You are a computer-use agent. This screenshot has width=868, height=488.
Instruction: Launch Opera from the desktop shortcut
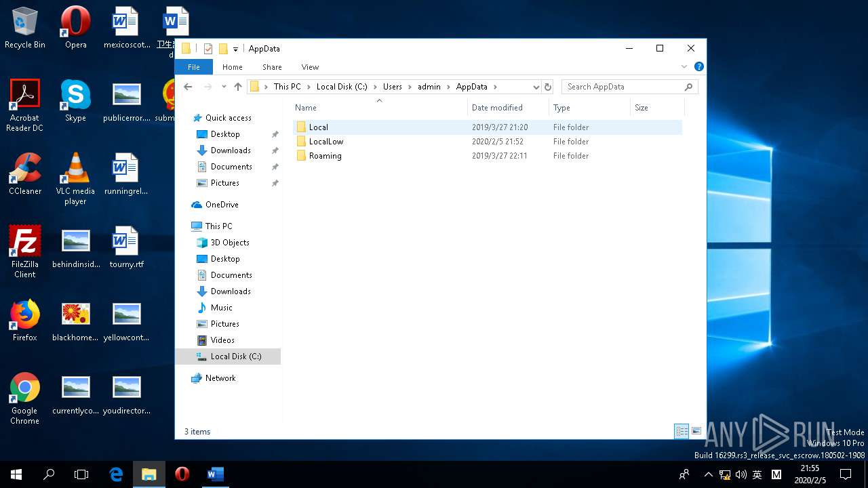coord(75,28)
